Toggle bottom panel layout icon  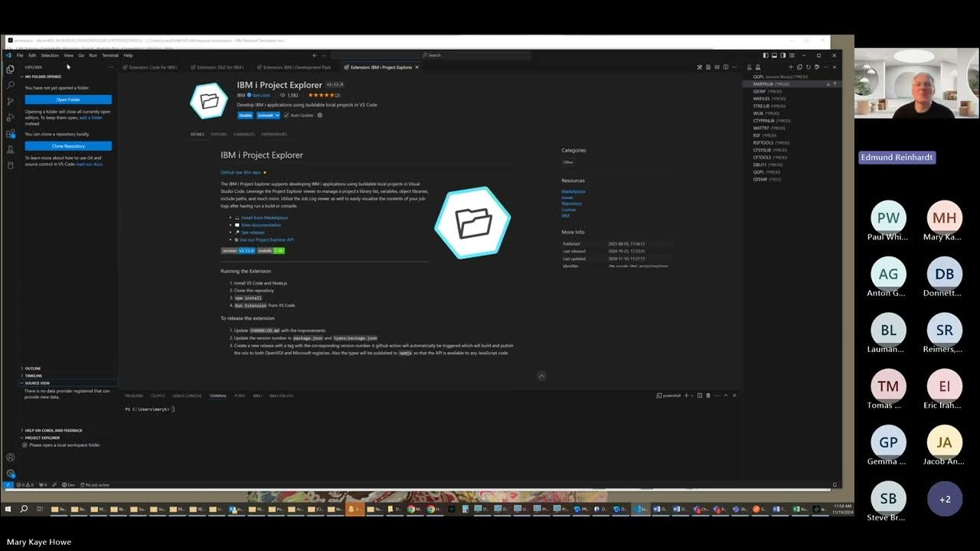click(773, 55)
